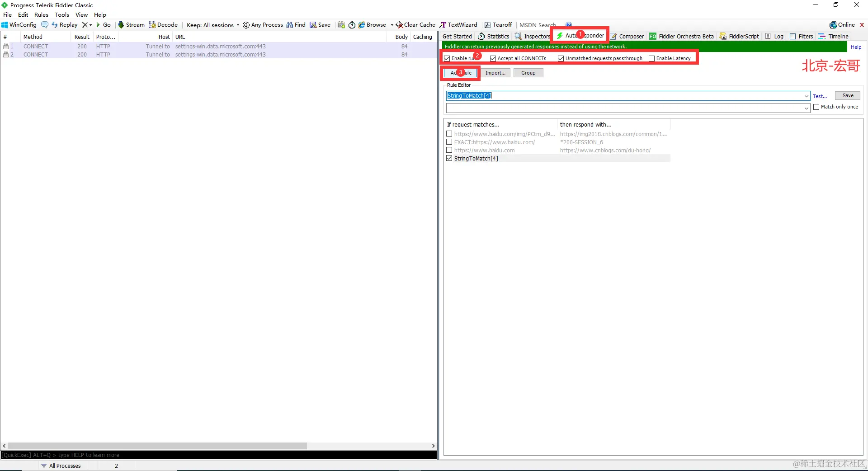Screen dimensions: 868x471
Task: Open Find sessions binoculars tool
Action: 296,25
